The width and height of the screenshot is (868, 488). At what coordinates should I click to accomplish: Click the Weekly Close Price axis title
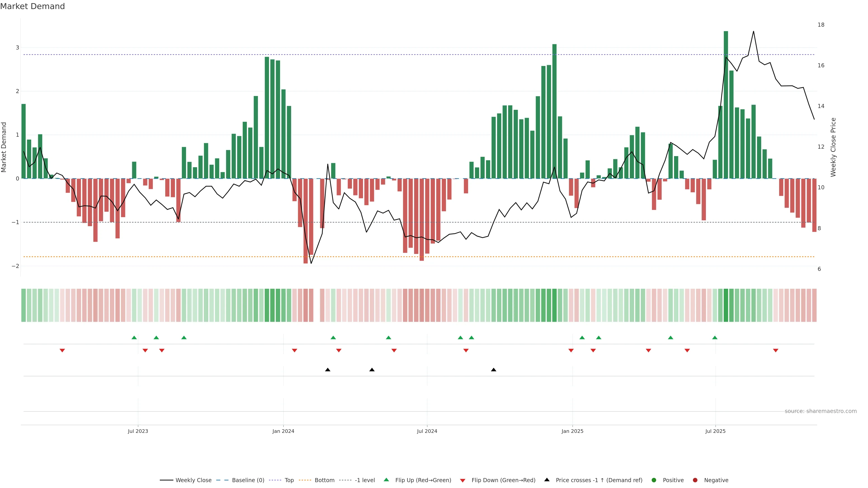pyautogui.click(x=833, y=147)
